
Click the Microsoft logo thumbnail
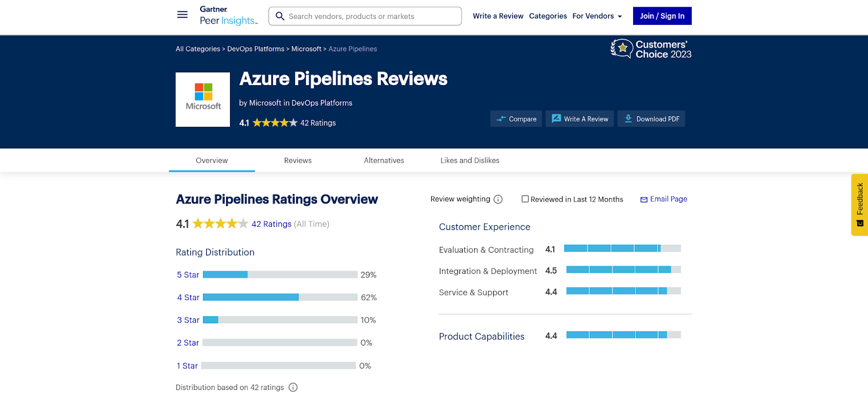203,99
